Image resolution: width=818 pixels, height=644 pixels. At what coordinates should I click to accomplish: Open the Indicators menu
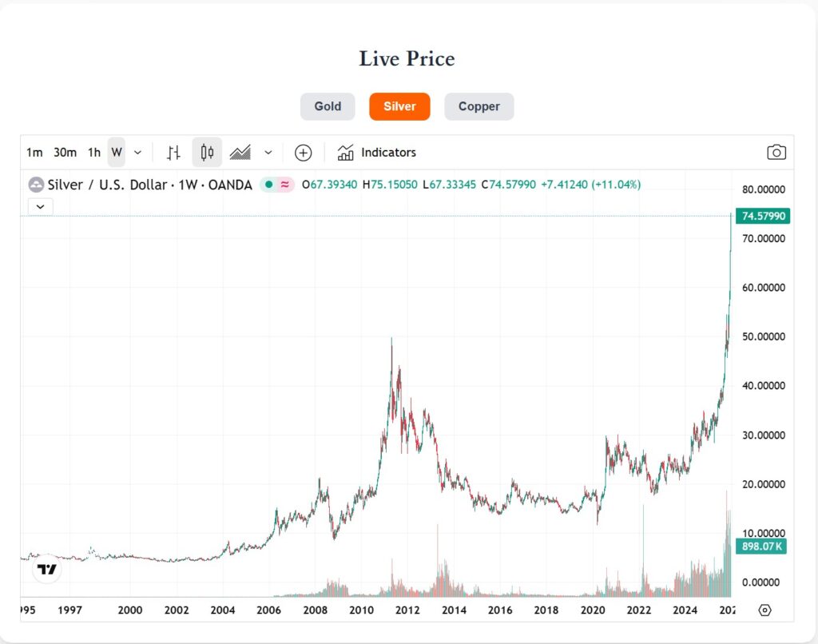pyautogui.click(x=377, y=153)
